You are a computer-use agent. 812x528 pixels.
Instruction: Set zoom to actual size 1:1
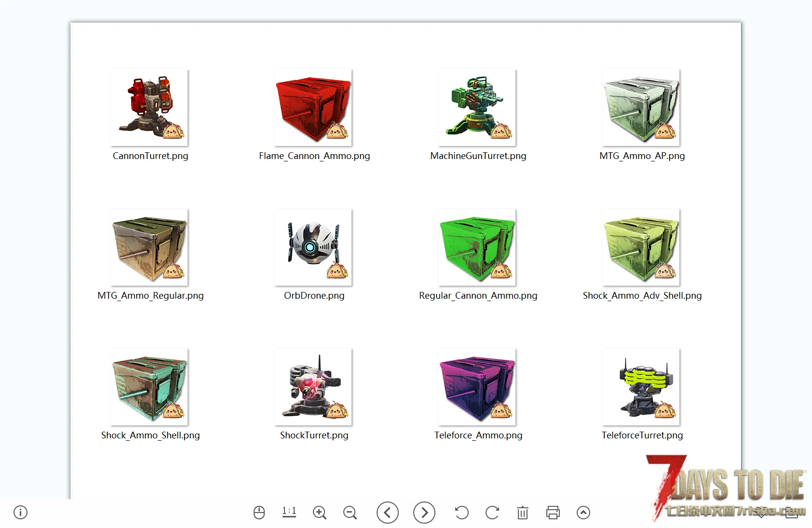(x=289, y=512)
